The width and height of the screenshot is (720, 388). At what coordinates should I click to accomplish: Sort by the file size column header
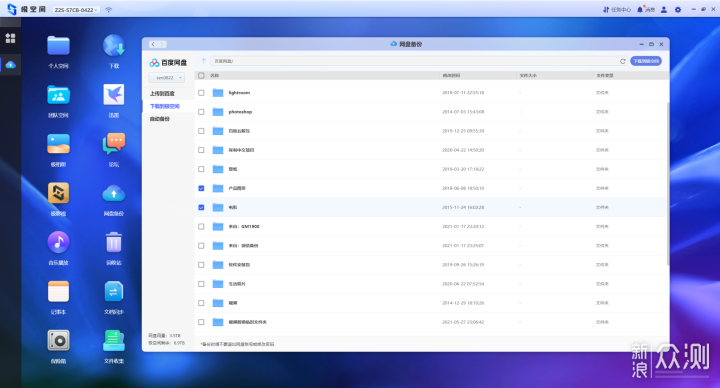(x=528, y=75)
